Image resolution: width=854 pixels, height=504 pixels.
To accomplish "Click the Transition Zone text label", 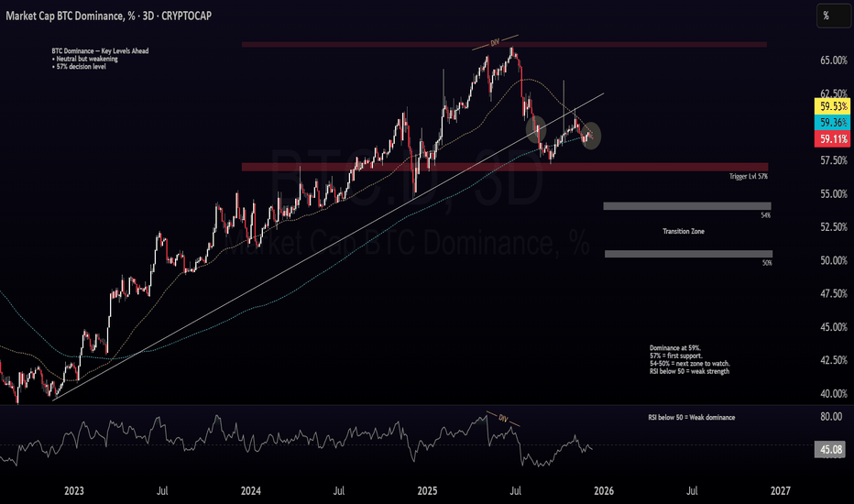I will (x=684, y=232).
